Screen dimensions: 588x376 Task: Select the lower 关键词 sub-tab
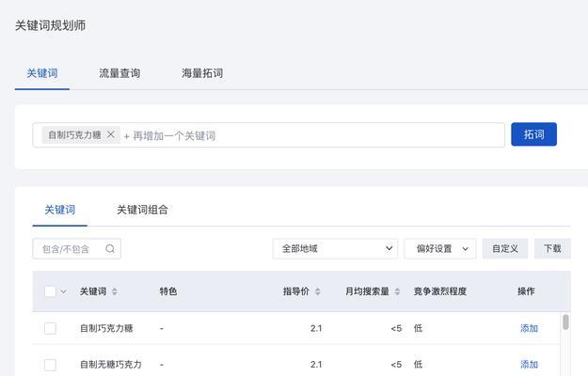pyautogui.click(x=59, y=210)
